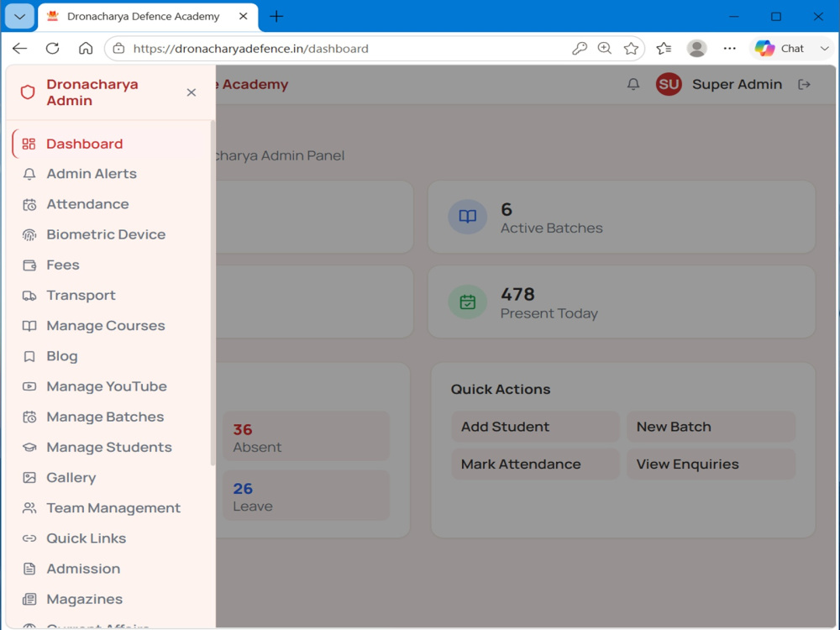Click the Dashboard grid icon in sidebar
Image resolution: width=840 pixels, height=630 pixels.
(x=29, y=144)
